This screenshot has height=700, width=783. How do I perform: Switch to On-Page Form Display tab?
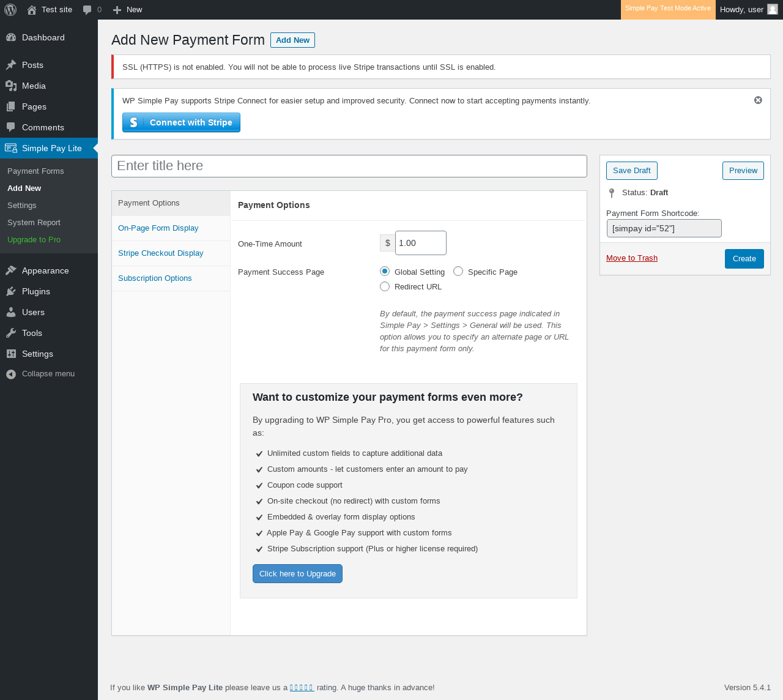click(x=171, y=228)
